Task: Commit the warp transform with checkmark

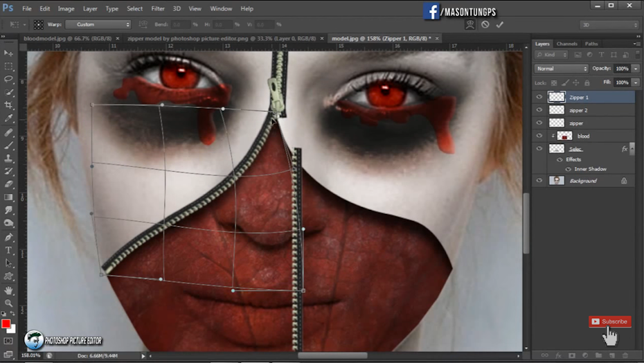Action: pyautogui.click(x=499, y=24)
